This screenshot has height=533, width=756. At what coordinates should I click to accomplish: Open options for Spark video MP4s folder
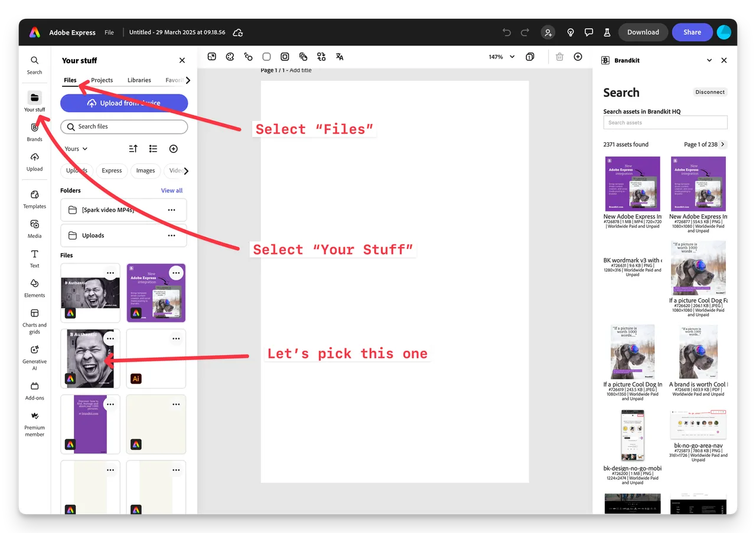[171, 210]
